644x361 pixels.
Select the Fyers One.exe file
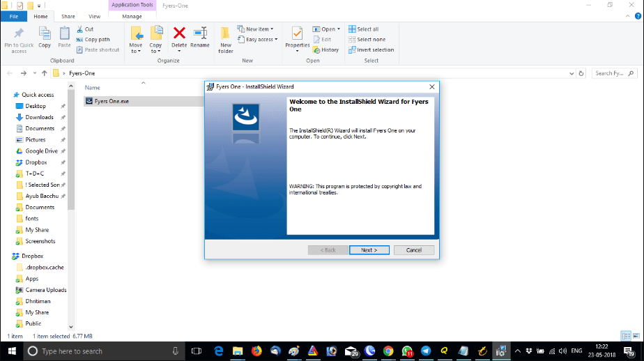[x=112, y=101]
